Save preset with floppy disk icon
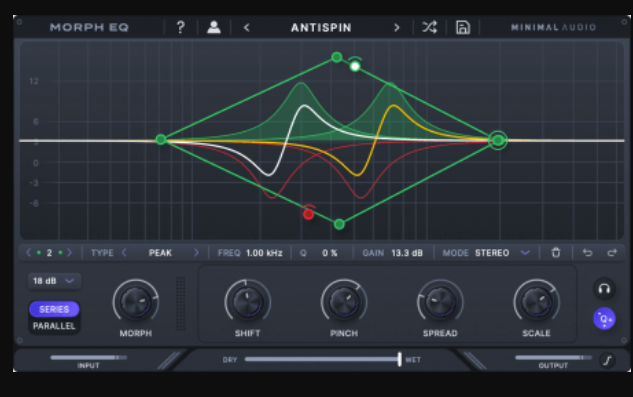Screen dimensions: 633x397 pos(463,27)
